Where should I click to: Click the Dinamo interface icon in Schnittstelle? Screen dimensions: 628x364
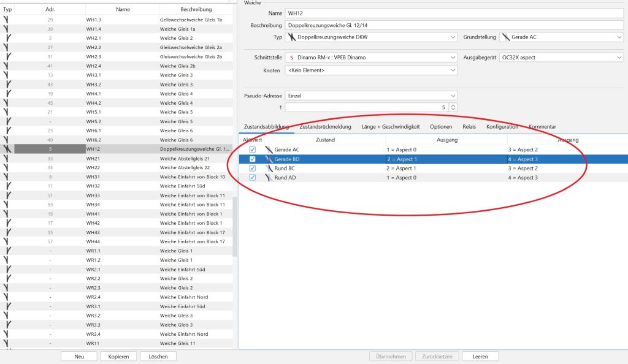point(291,58)
